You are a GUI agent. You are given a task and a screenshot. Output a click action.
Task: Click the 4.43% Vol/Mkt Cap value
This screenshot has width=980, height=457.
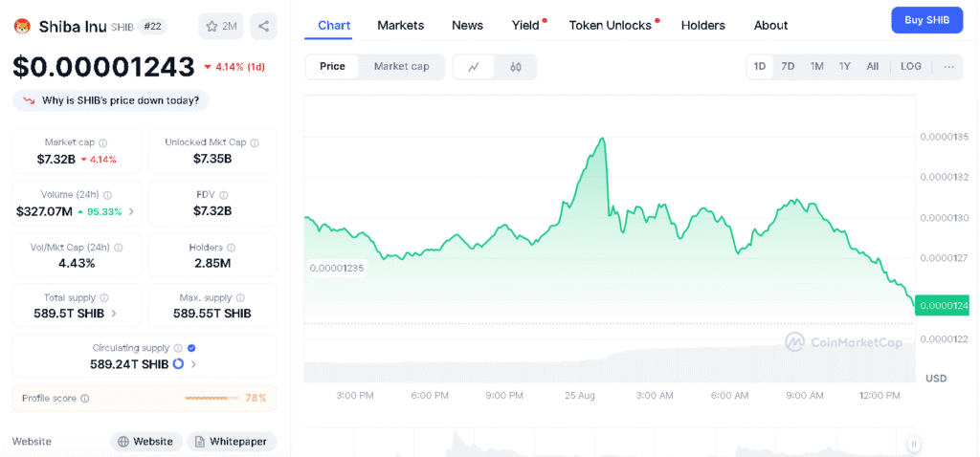pyautogui.click(x=77, y=264)
